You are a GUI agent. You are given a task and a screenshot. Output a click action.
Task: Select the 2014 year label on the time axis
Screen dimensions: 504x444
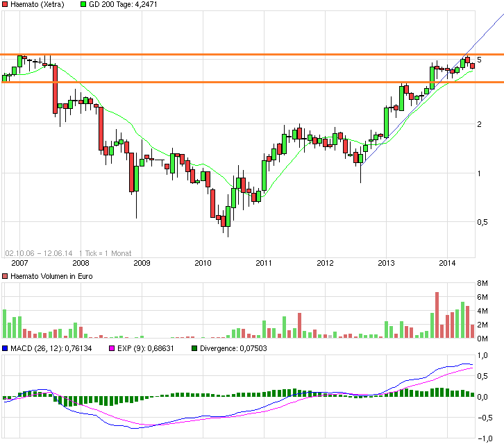[447, 263]
